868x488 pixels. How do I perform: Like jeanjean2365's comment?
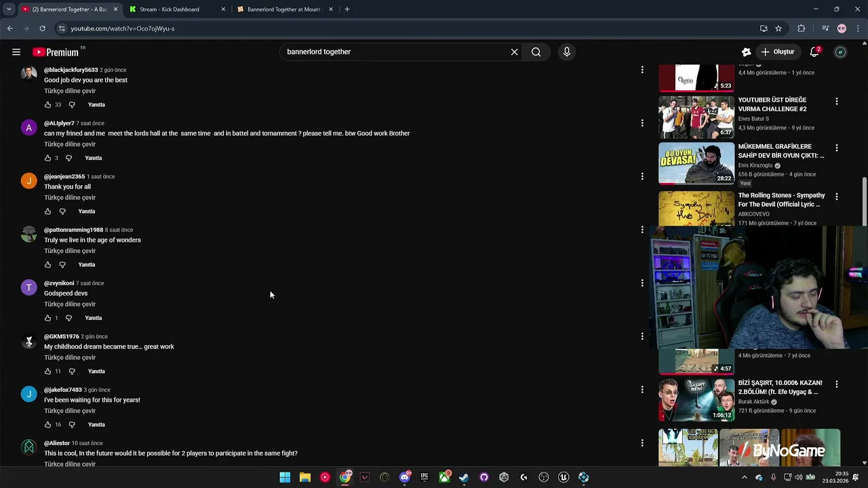47,211
